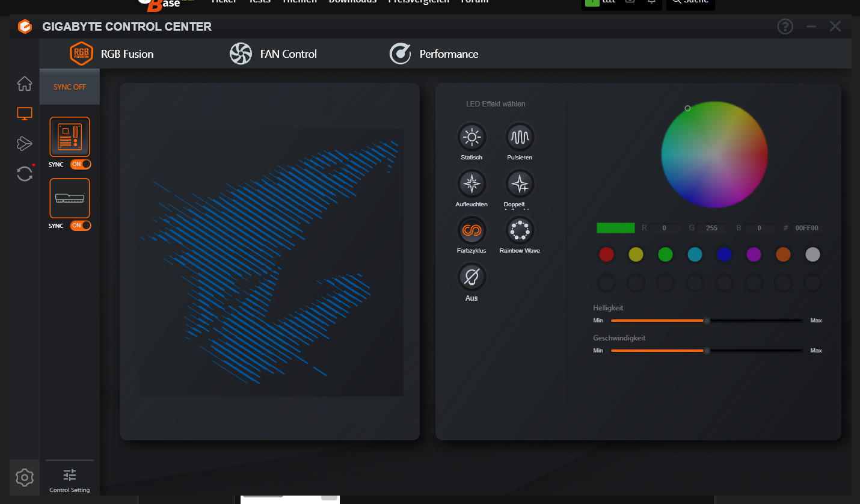Viewport: 860px width, 504px height.
Task: Choose the Rainbow Wave LED effect
Action: click(520, 230)
